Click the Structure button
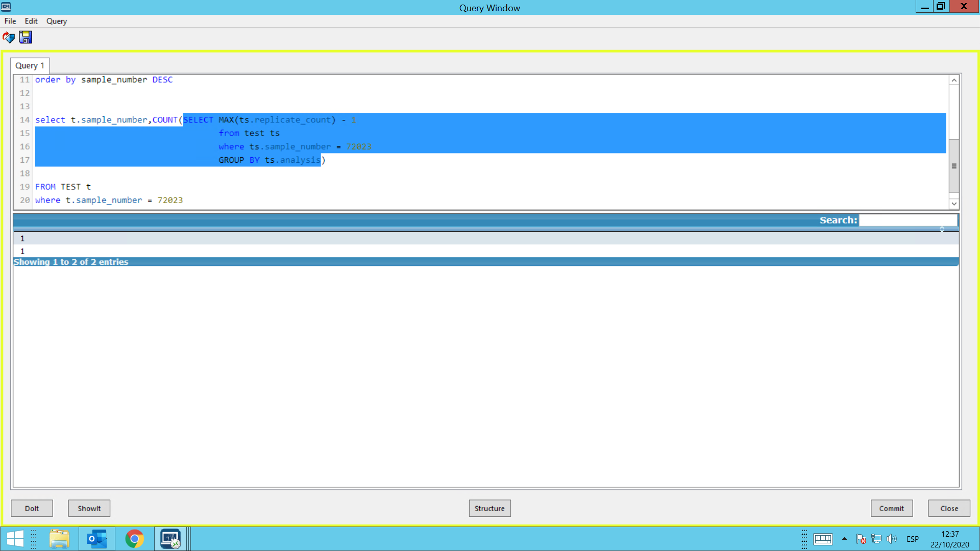The height and width of the screenshot is (551, 980). coord(489,508)
